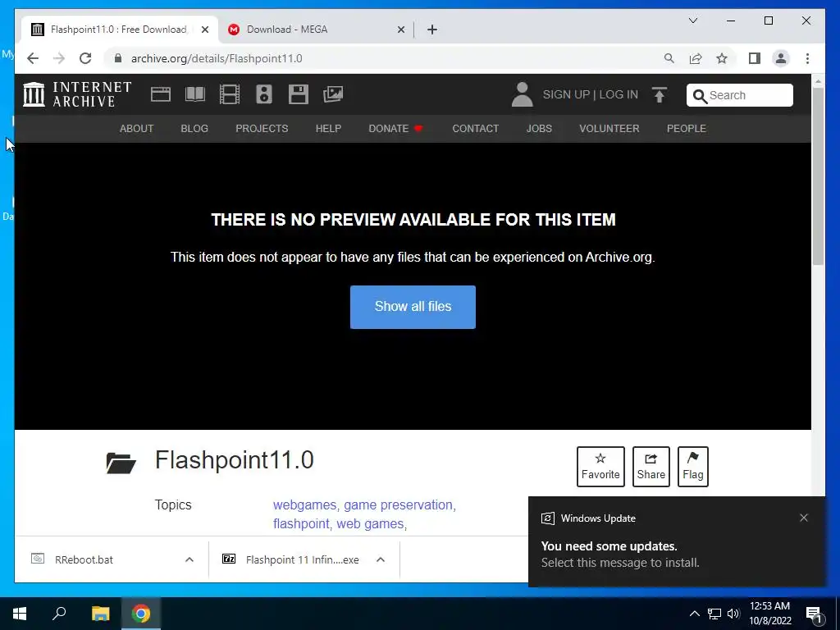Open volume control in tray
This screenshot has width=840, height=630.
click(x=733, y=614)
